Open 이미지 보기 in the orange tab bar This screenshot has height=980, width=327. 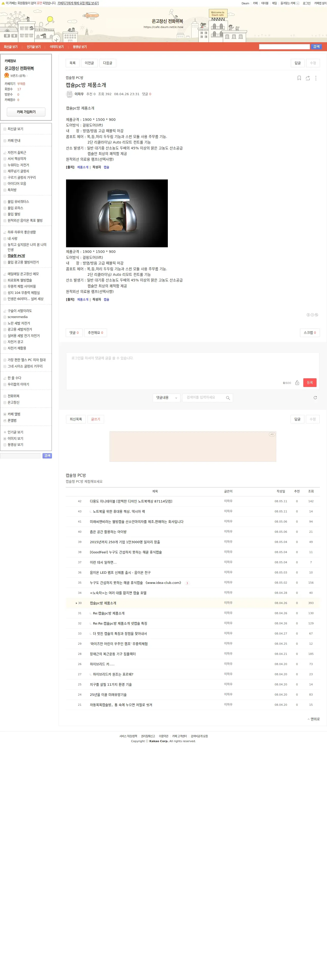click(x=57, y=47)
